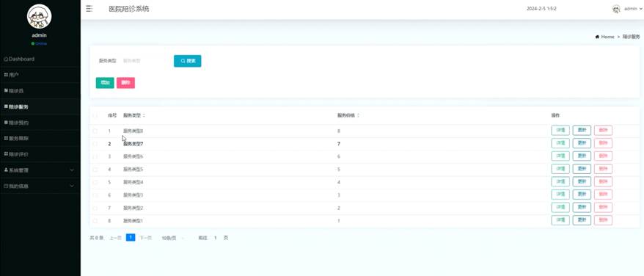The width and height of the screenshot is (644, 276).
Task: Expand the 系统管理 submenu chevron
Action: tap(72, 170)
